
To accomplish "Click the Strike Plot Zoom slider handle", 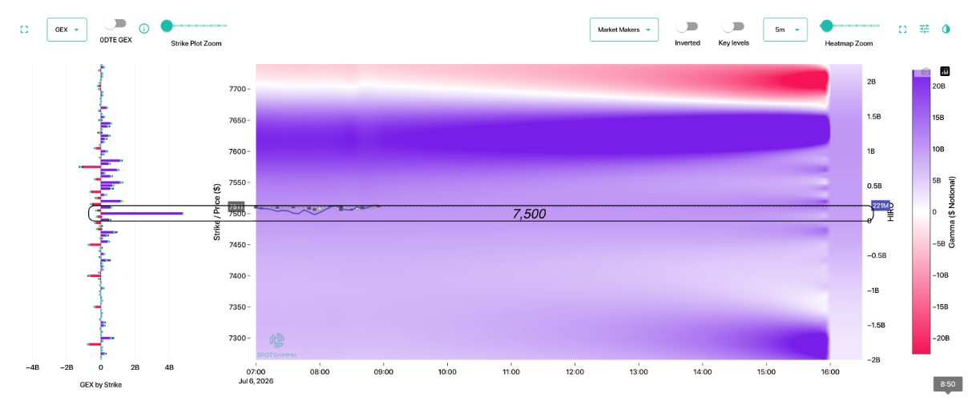I will tap(167, 26).
